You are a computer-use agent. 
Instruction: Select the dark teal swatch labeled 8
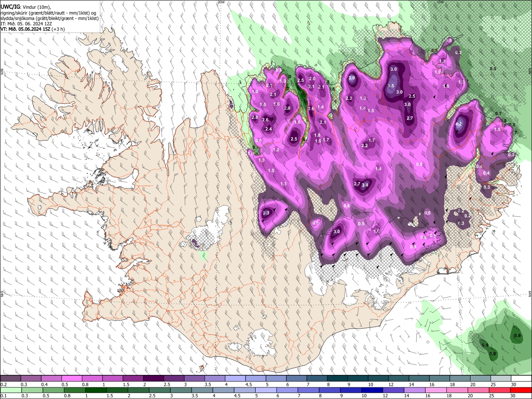[x=337, y=378]
